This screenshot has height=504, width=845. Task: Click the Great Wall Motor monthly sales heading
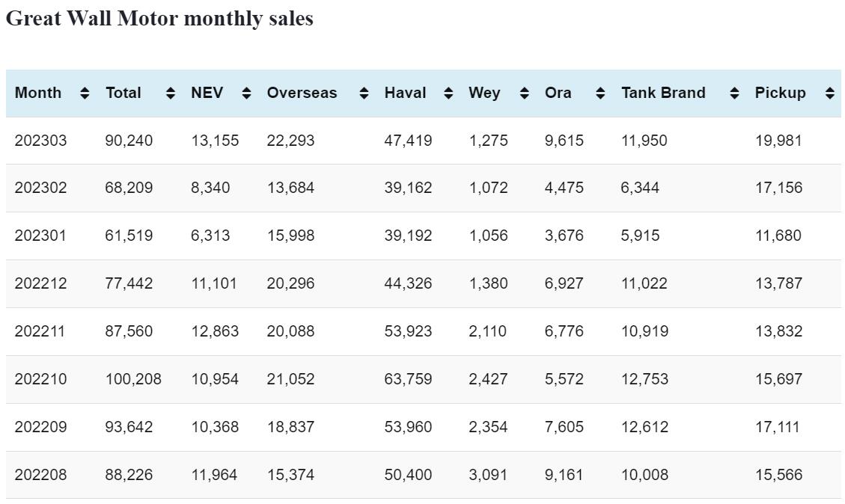pyautogui.click(x=159, y=19)
